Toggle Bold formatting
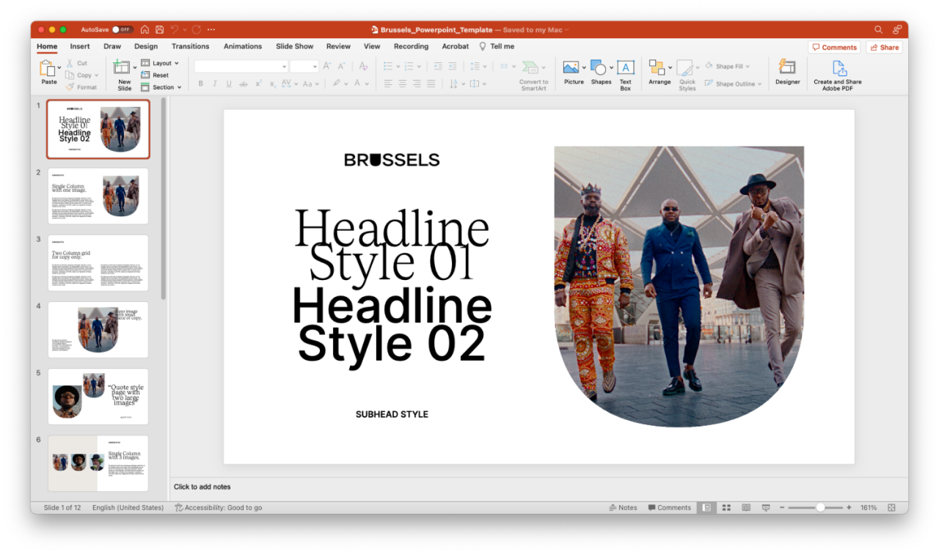Viewport: 939px width, 560px height. (201, 84)
